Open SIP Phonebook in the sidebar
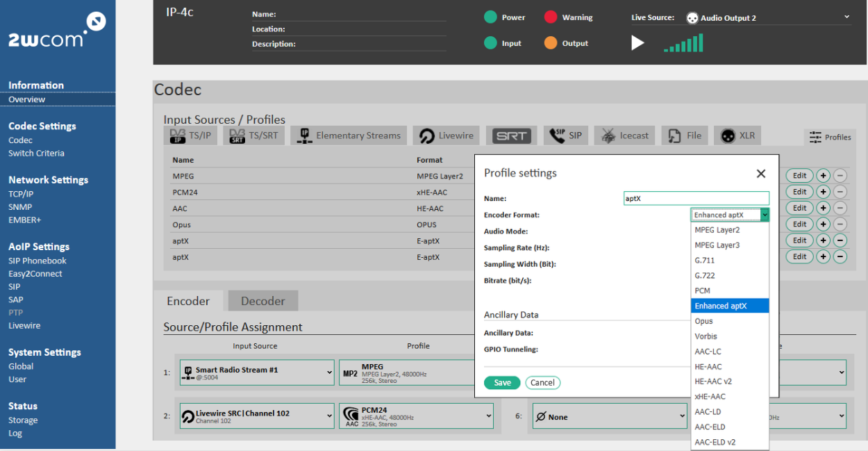Viewport: 868px width, 451px height. [x=37, y=261]
